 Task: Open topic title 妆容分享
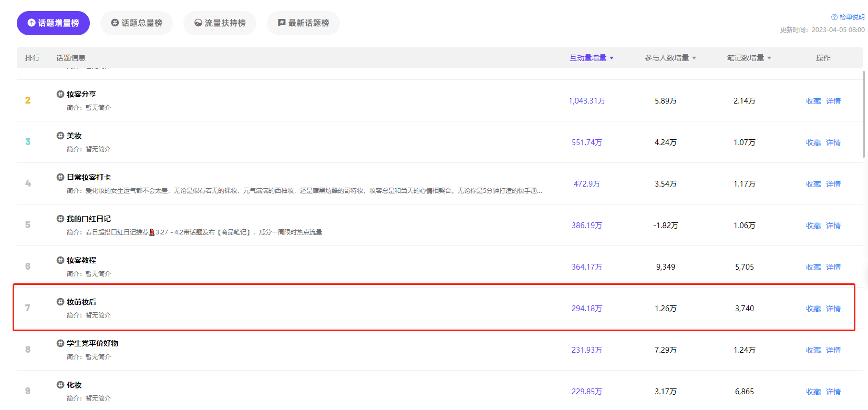click(81, 94)
